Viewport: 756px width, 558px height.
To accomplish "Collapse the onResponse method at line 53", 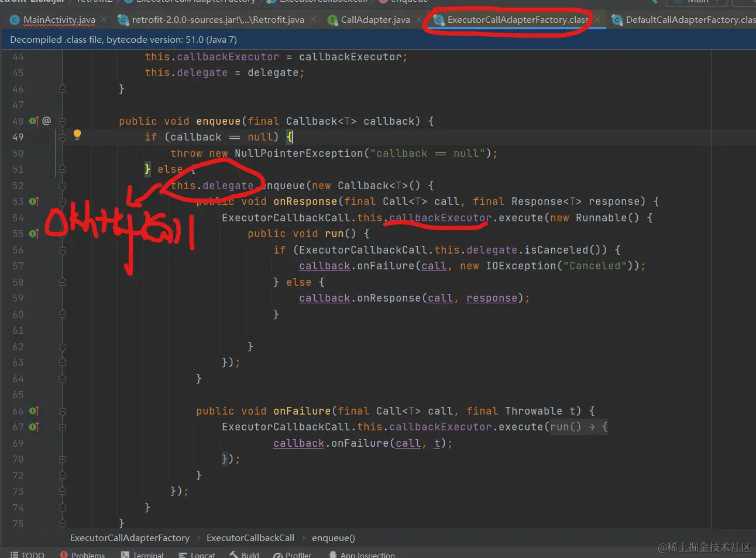I will coord(62,201).
